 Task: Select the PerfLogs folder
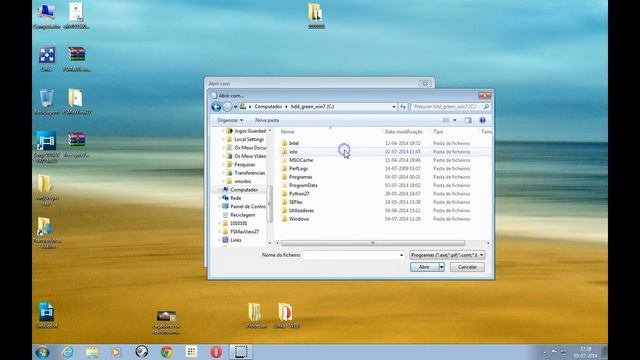[x=298, y=169]
